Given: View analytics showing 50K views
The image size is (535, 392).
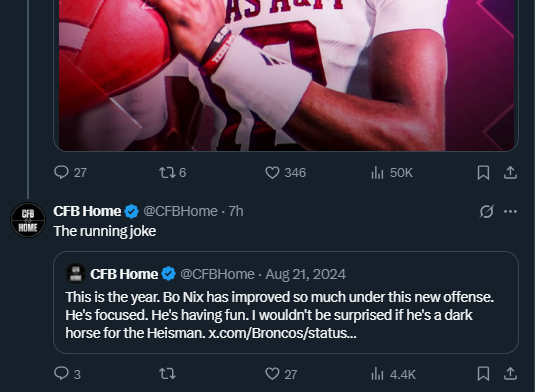Looking at the screenshot, I should coord(392,173).
